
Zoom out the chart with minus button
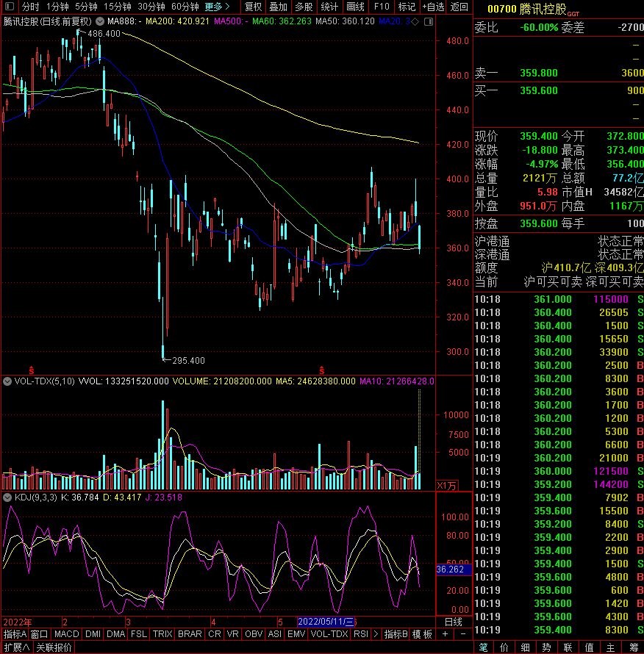coord(463,634)
